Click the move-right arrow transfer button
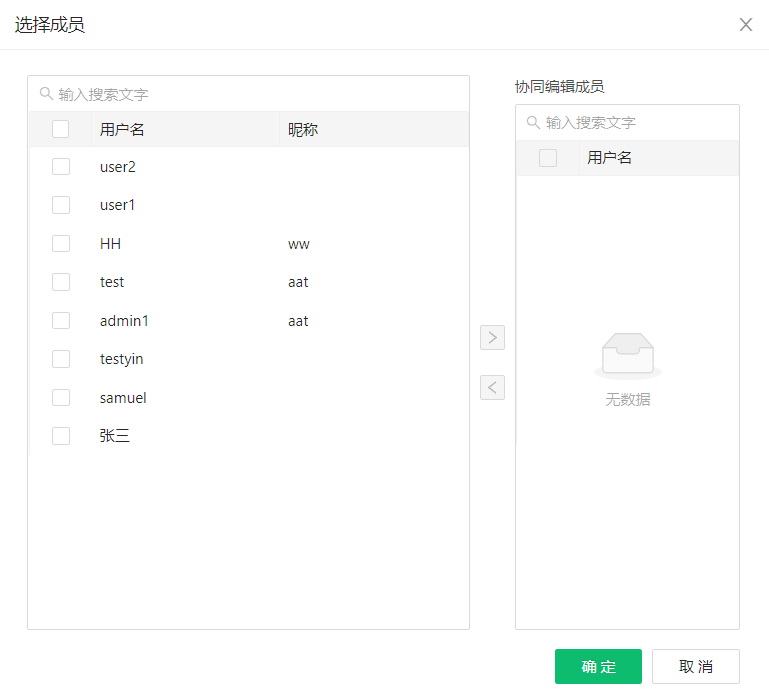Viewport: 769px width, 699px height. 492,337
